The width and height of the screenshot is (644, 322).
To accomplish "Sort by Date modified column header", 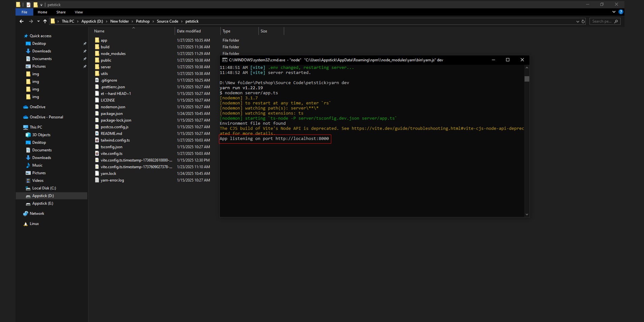I will [x=189, y=31].
